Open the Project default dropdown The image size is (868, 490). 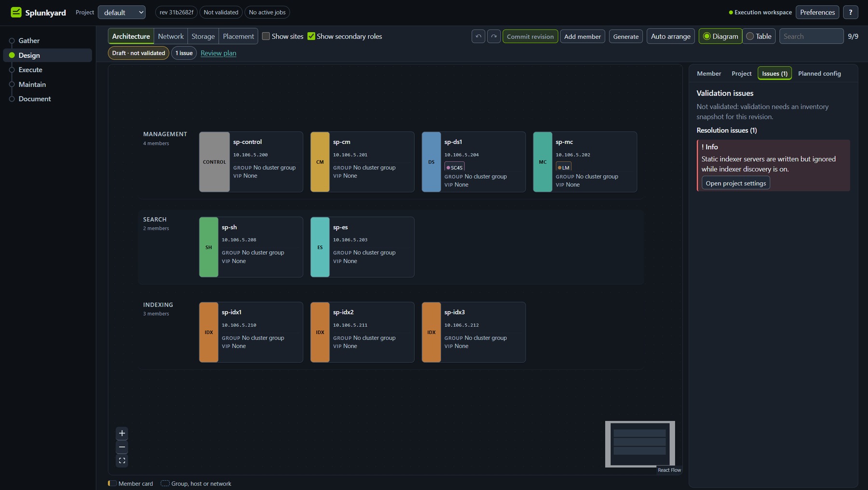click(122, 12)
